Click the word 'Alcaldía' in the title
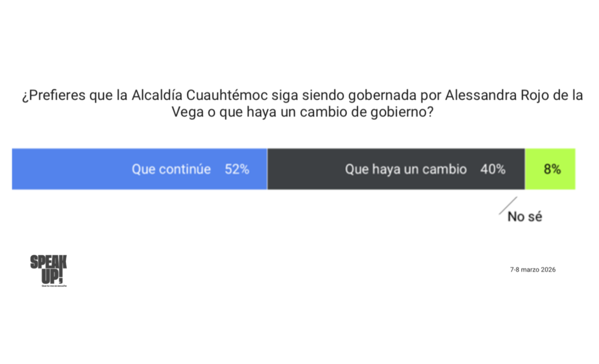Image resolution: width=599 pixels, height=364 pixels. [159, 95]
